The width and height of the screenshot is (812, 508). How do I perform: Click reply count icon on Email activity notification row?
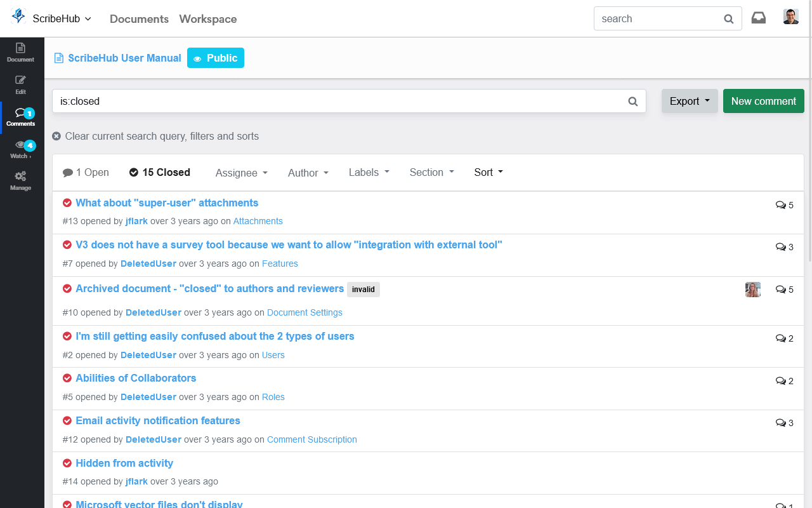[x=780, y=423]
